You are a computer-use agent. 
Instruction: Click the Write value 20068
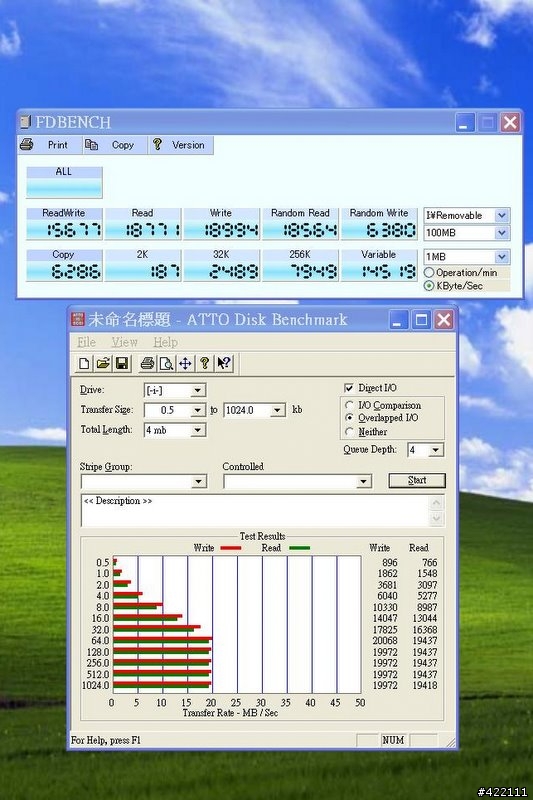tap(385, 640)
